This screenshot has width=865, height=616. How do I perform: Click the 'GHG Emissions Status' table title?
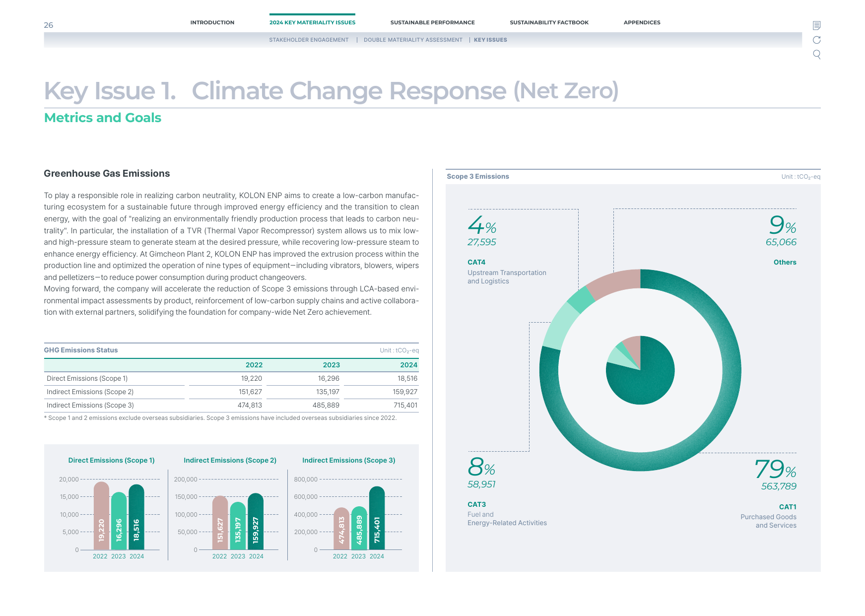81,350
